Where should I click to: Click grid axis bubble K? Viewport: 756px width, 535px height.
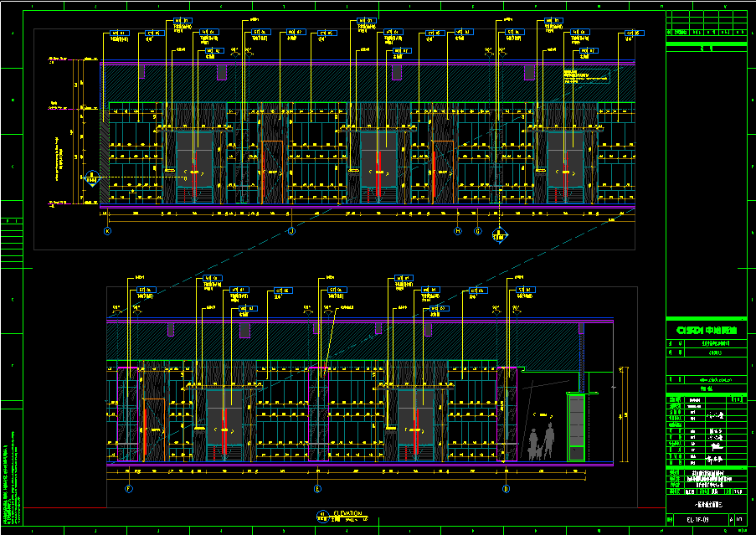(x=106, y=230)
